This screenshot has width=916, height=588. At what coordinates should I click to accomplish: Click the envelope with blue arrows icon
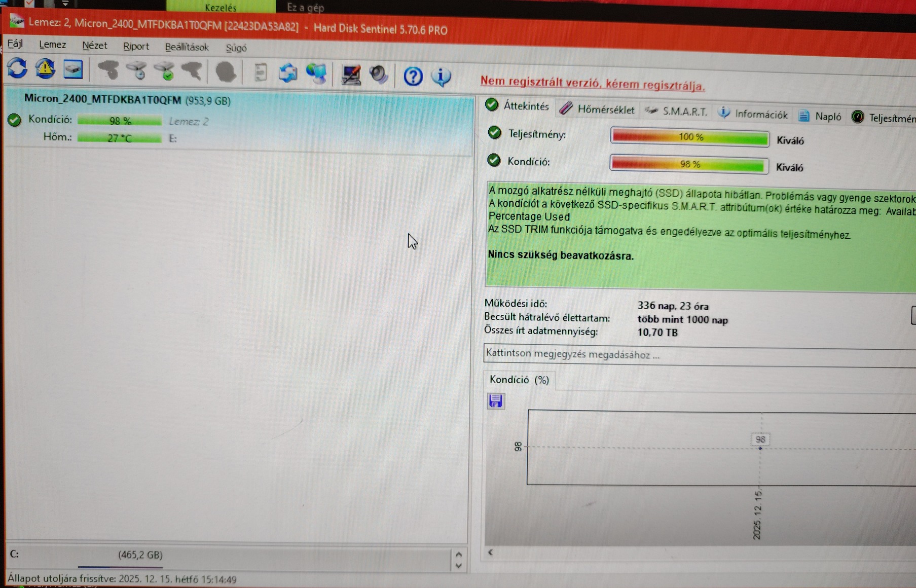click(288, 73)
